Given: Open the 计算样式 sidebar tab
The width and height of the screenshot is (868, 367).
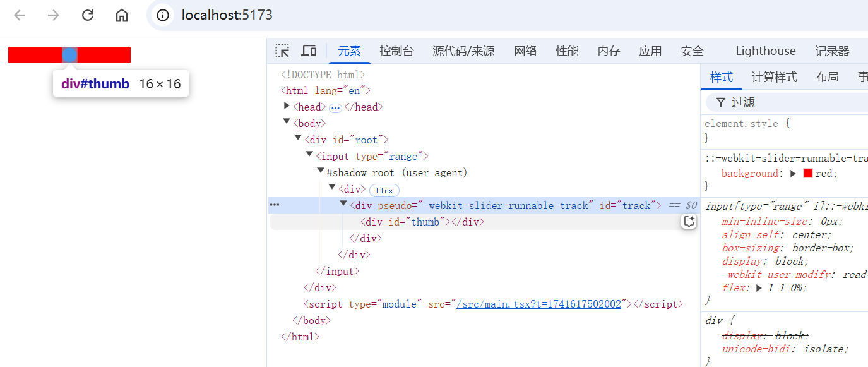Looking at the screenshot, I should 775,77.
